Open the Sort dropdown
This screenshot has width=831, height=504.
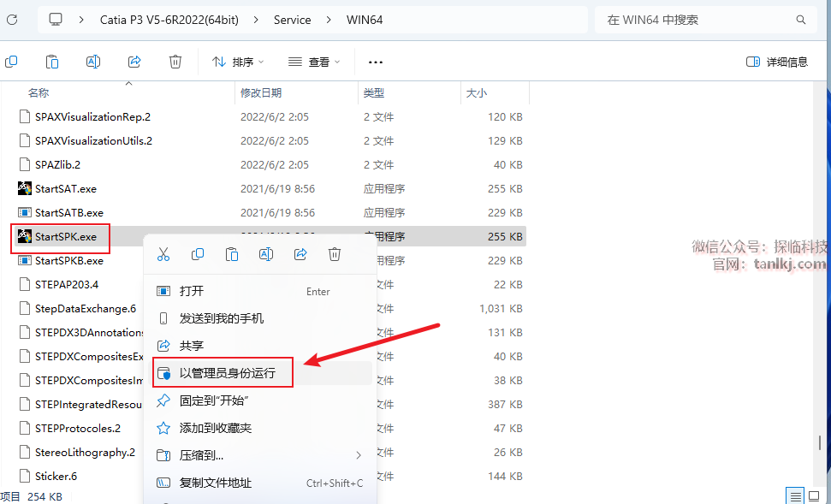pos(237,62)
